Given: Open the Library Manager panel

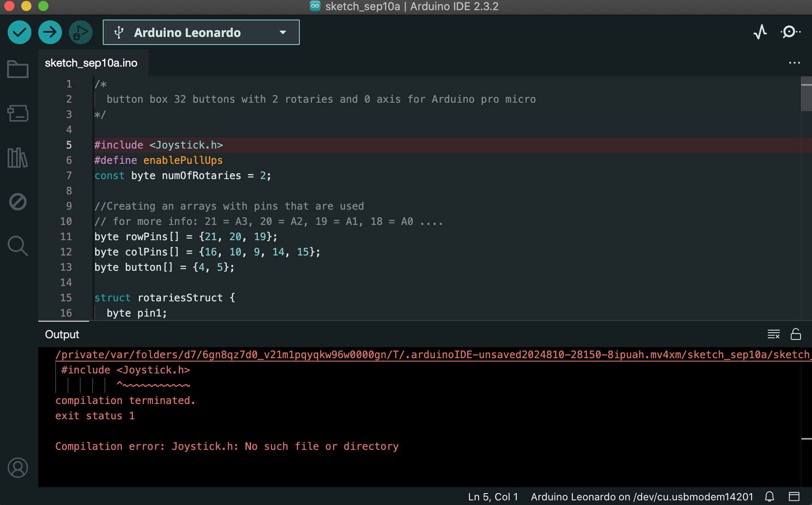Looking at the screenshot, I should [x=18, y=157].
